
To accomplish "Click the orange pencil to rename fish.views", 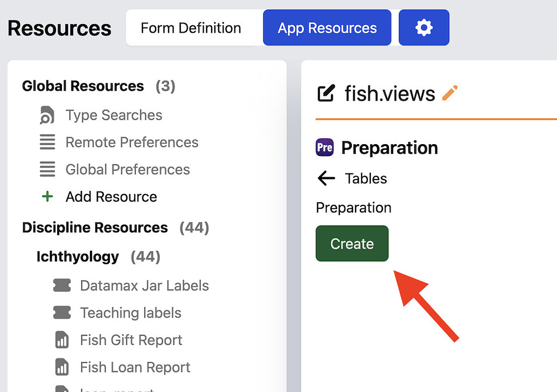I will click(450, 92).
